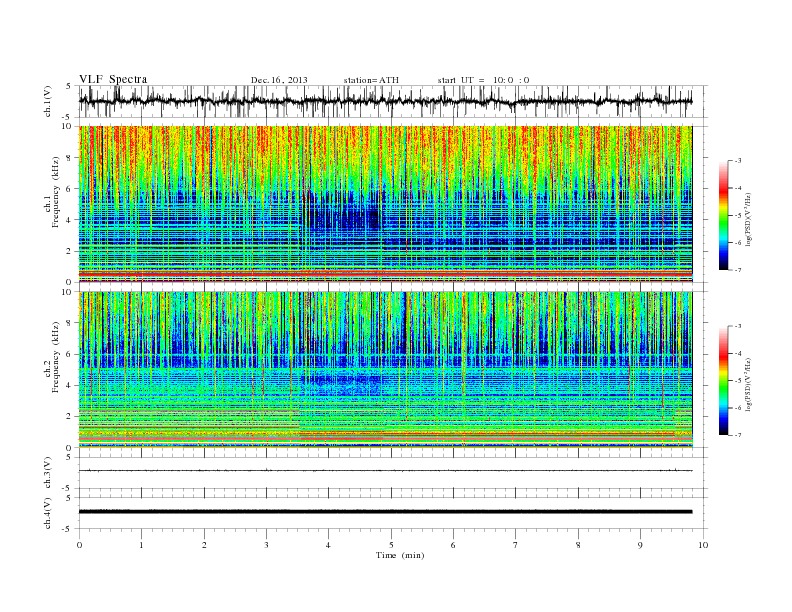Screen dimensions: 792x612
Task: Click the time-axis tick label "3"
Action: click(x=266, y=545)
